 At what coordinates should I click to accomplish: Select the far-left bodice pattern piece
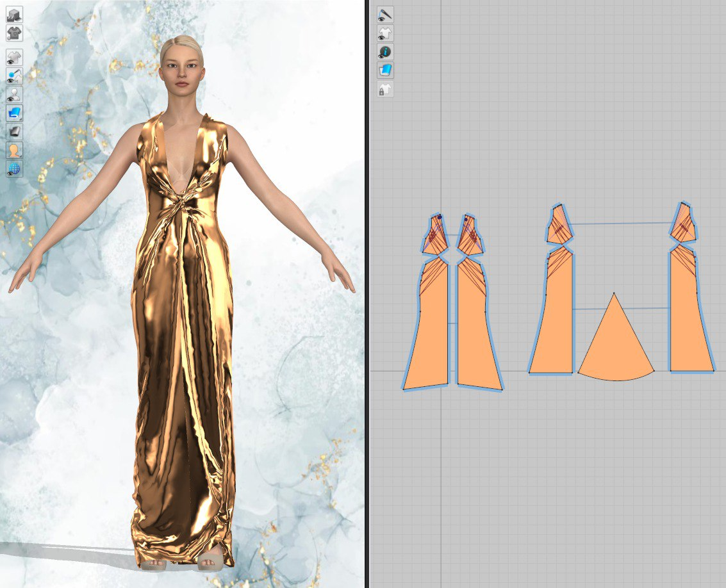pos(435,237)
